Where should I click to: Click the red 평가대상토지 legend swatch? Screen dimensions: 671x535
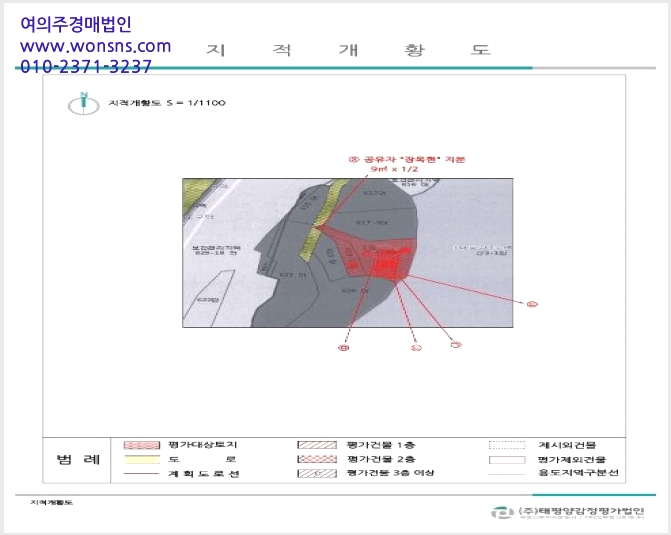tap(142, 445)
